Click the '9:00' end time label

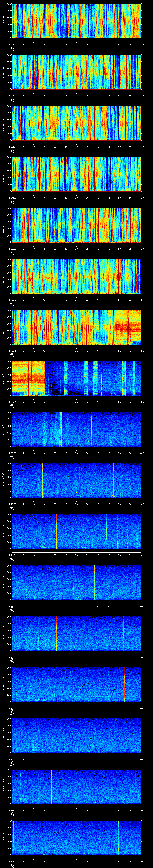click(x=141, y=402)
